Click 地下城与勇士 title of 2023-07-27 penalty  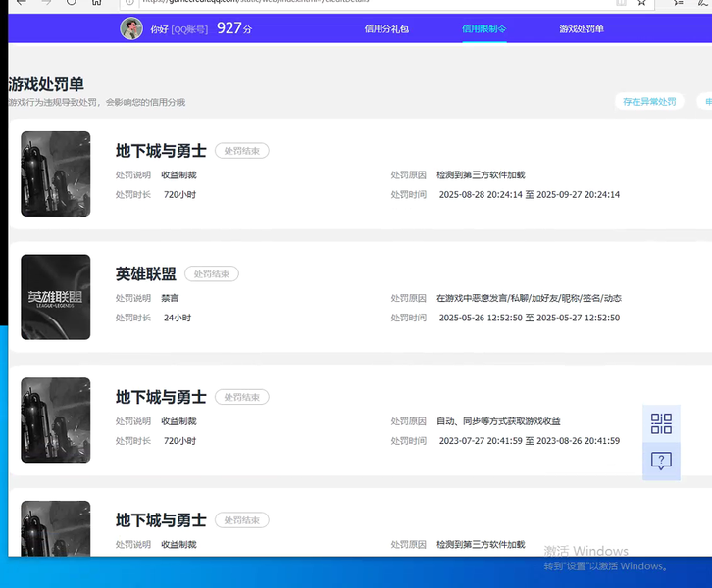tap(161, 397)
